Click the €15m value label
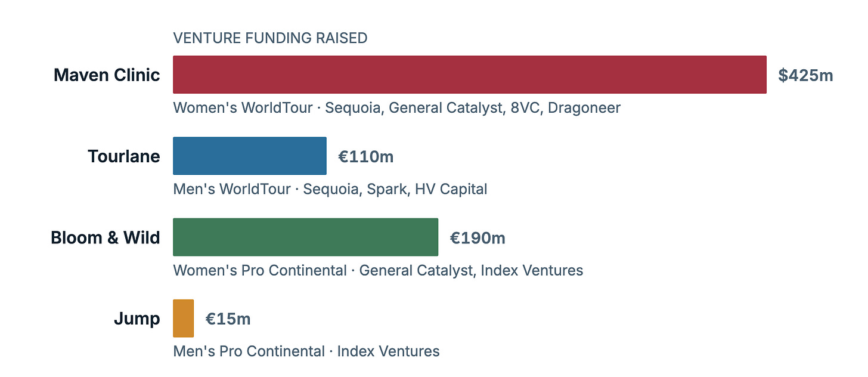 click(228, 319)
